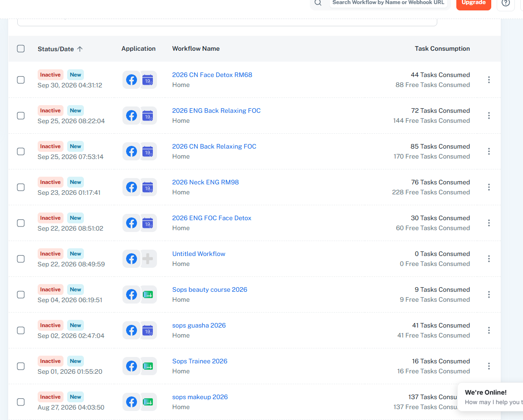The height and width of the screenshot is (420, 523).
Task: Open three-dot menu for 2026 Neck ENG RM98
Action: (489, 187)
